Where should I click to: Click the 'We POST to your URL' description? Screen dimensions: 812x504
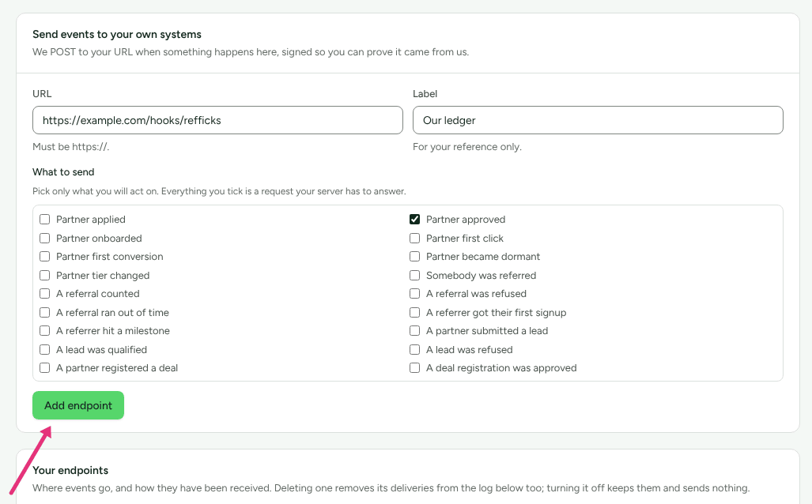click(x=251, y=52)
